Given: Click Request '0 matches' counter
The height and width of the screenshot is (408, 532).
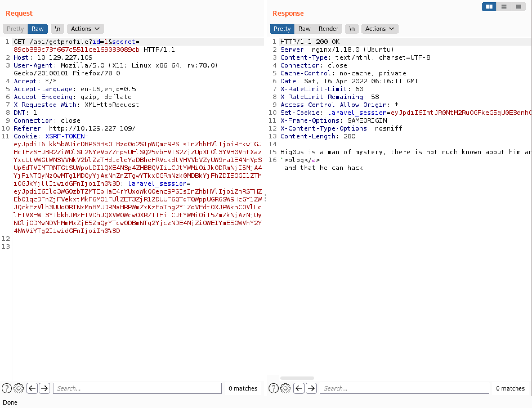Looking at the screenshot, I should 243,388.
